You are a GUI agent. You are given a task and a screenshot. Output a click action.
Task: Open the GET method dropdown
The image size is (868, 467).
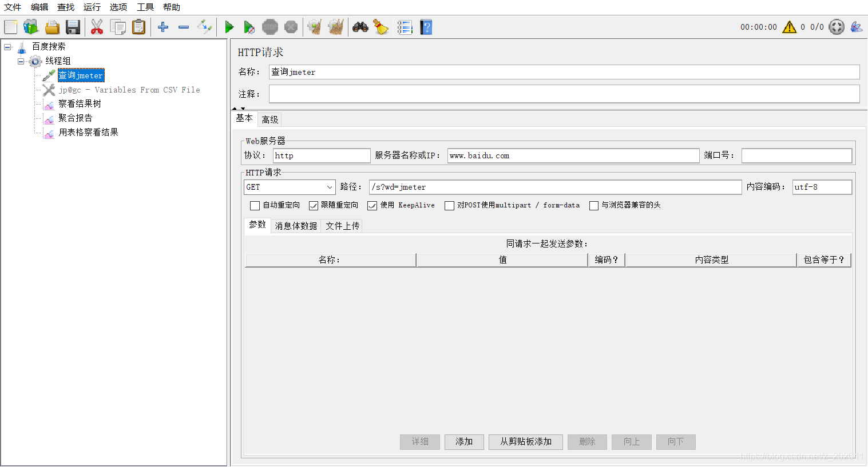(290, 187)
